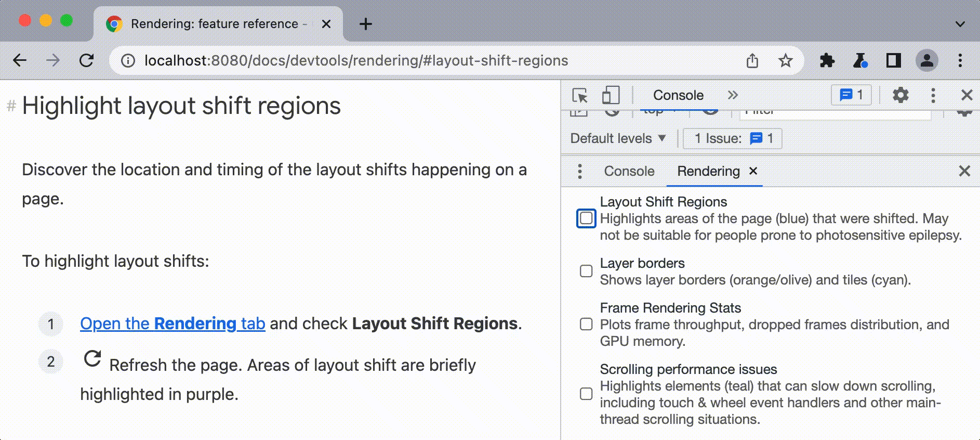This screenshot has width=980, height=440.
Task: Enable Frame Rendering Stats checkbox
Action: click(586, 325)
